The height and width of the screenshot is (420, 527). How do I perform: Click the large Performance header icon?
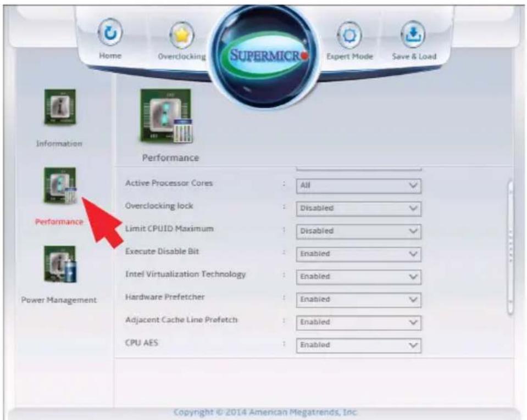point(167,116)
